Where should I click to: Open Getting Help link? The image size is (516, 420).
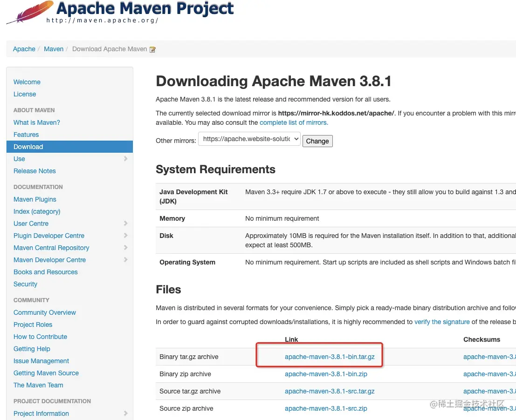click(32, 349)
